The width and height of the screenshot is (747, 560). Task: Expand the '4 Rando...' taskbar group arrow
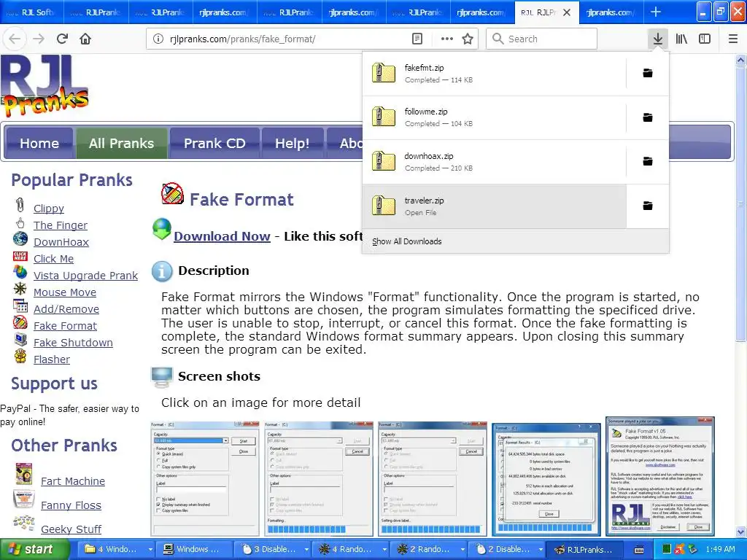[384, 550]
